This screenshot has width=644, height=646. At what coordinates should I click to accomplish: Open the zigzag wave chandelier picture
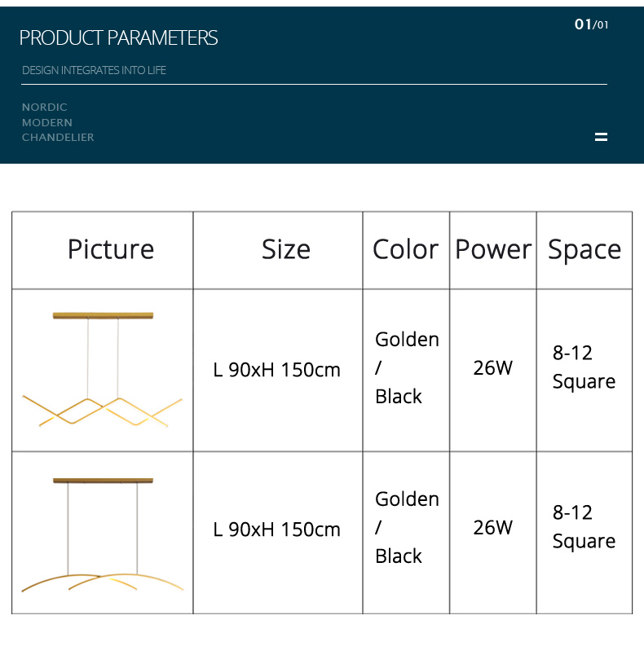coord(103,370)
